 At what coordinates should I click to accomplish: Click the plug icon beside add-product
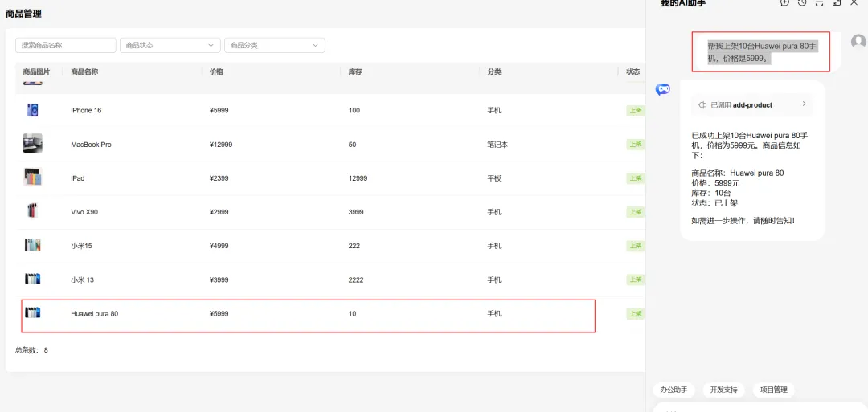click(x=702, y=104)
